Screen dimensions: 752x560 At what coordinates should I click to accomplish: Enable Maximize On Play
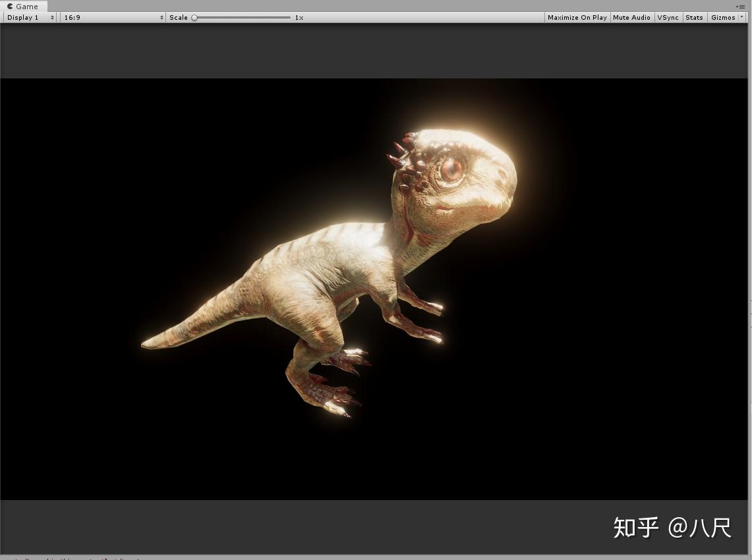click(x=577, y=17)
